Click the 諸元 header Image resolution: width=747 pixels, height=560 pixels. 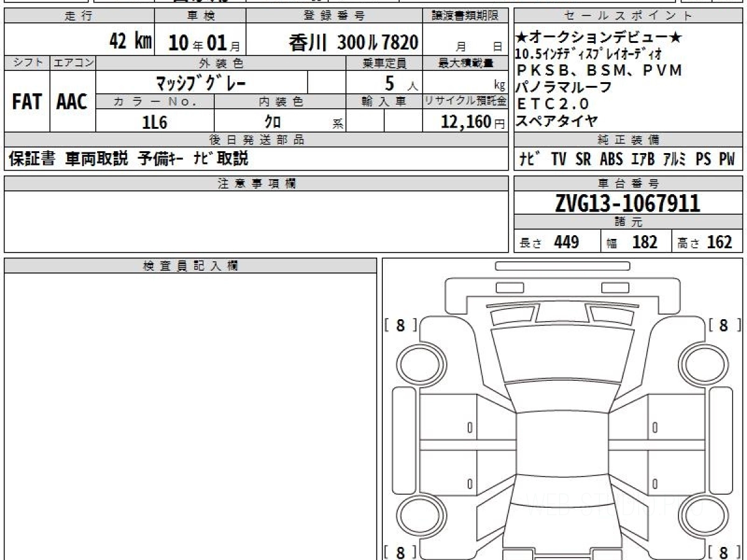tap(628, 222)
